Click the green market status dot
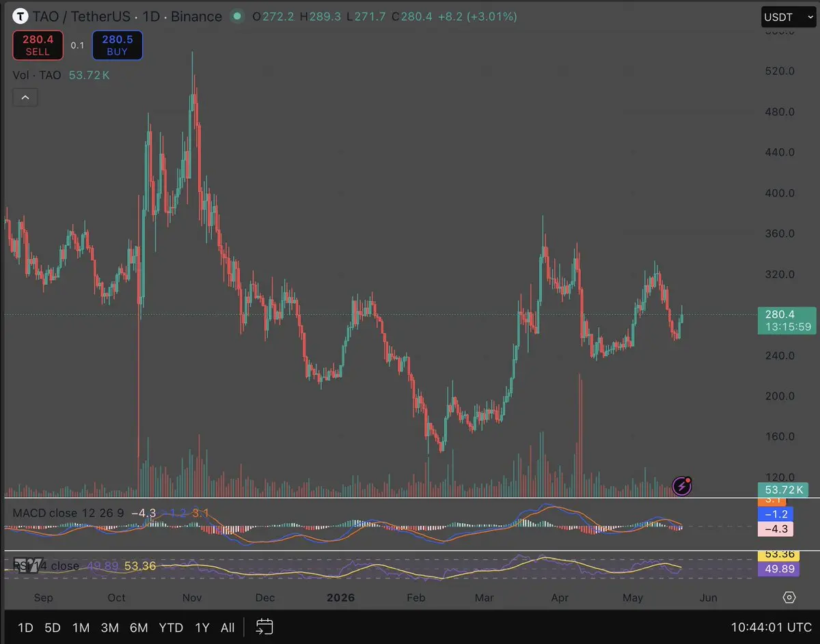Screen dimensions: 820x644 pyautogui.click(x=237, y=16)
